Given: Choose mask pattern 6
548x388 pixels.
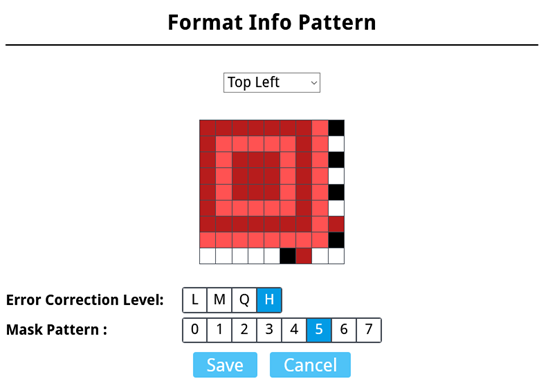Looking at the screenshot, I should pyautogui.click(x=344, y=330).
